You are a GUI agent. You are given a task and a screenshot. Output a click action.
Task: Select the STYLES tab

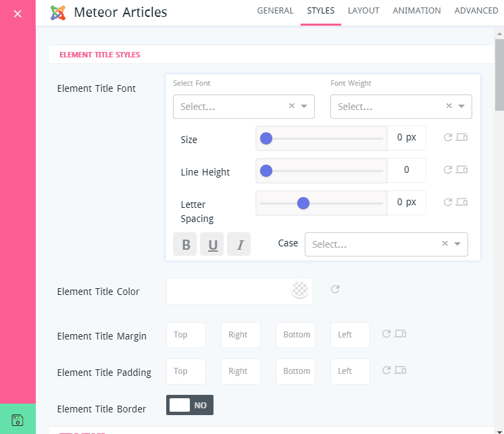(x=321, y=11)
